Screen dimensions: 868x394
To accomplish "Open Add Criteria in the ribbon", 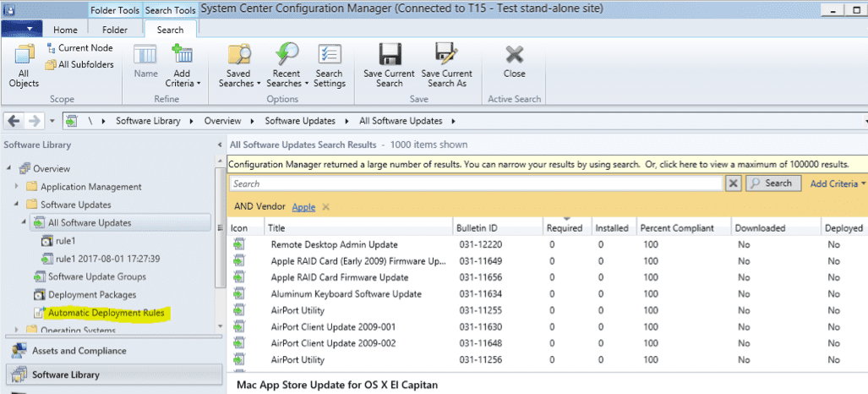I will coord(182,65).
